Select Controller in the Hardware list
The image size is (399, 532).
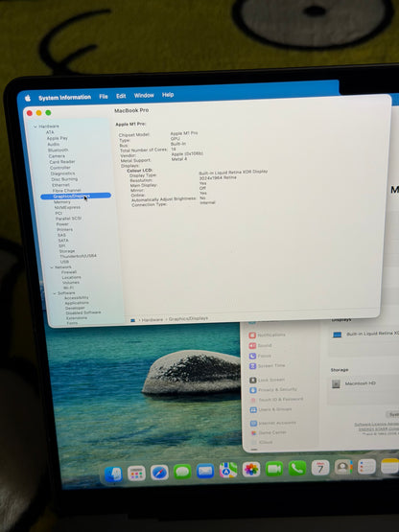(60, 167)
